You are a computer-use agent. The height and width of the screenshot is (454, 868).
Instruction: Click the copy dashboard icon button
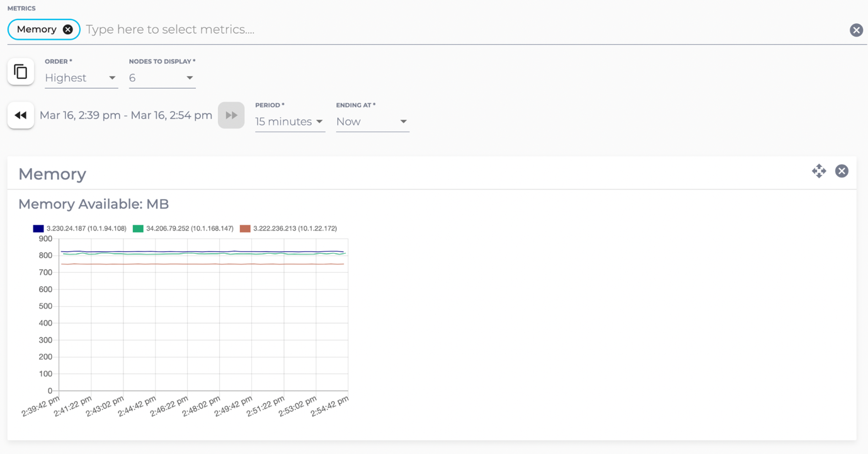pyautogui.click(x=21, y=72)
